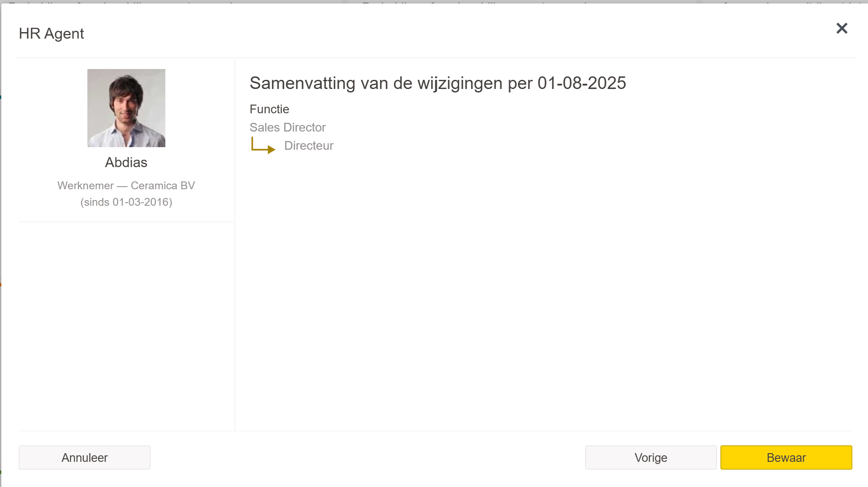Viewport: 868px width, 487px height.
Task: Click the golden arrow icon before Directeur
Action: point(263,145)
